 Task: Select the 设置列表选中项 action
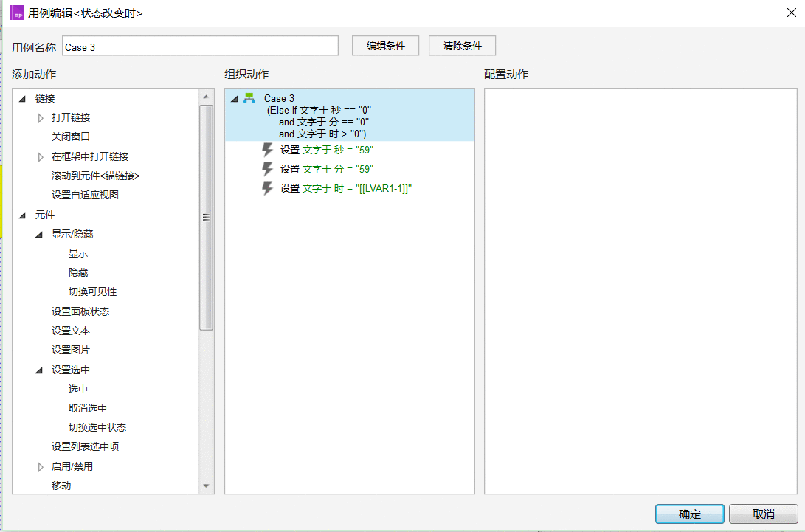click(86, 446)
